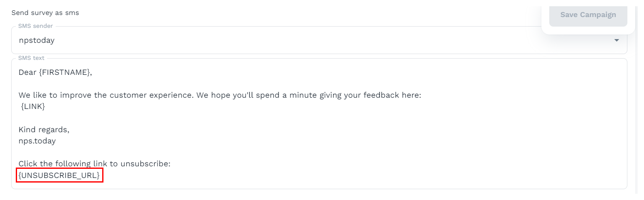Click the word 'Dear' in the message
This screenshot has width=644, height=200.
pyautogui.click(x=28, y=72)
